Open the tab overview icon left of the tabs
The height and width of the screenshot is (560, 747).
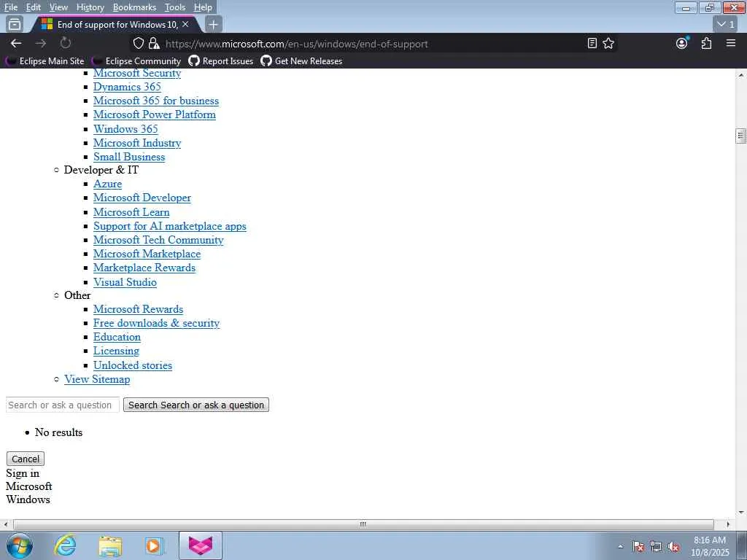15,24
